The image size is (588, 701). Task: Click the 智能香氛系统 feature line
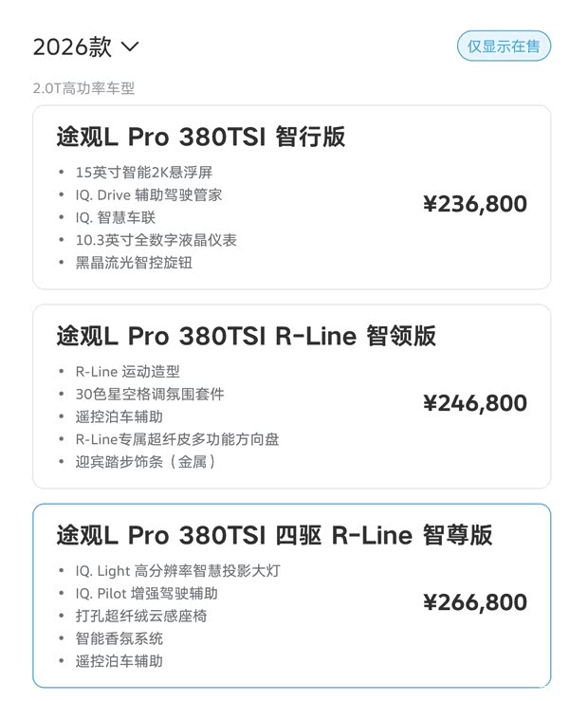pos(119,638)
